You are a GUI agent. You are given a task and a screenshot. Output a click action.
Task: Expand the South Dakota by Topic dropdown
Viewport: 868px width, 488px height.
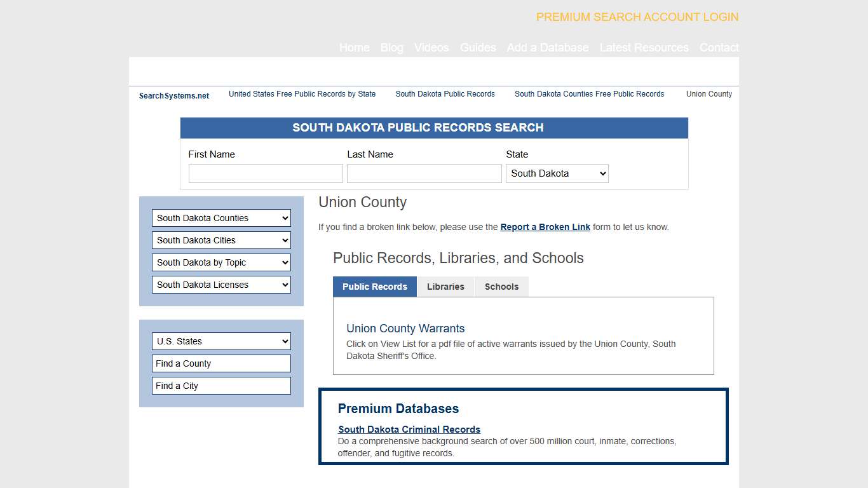pos(220,262)
